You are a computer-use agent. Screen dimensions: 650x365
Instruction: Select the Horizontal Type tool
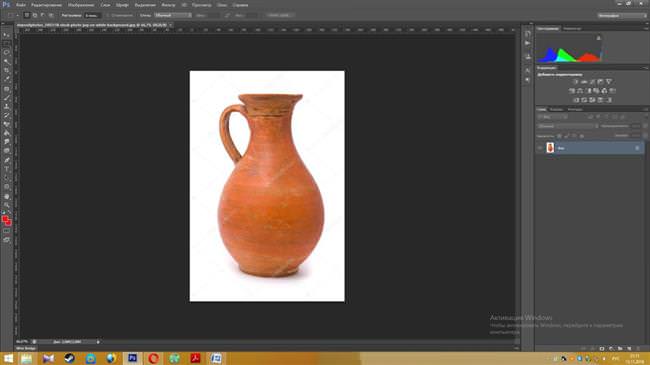6,169
